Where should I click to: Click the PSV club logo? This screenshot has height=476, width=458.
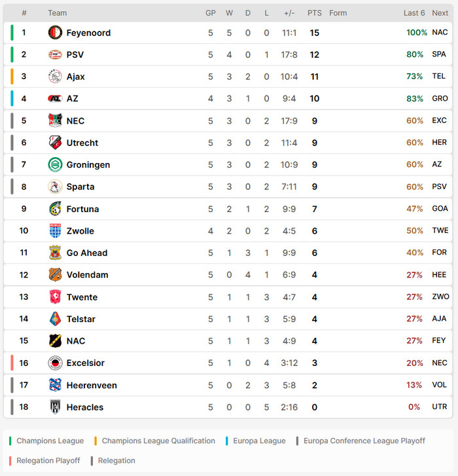55,54
